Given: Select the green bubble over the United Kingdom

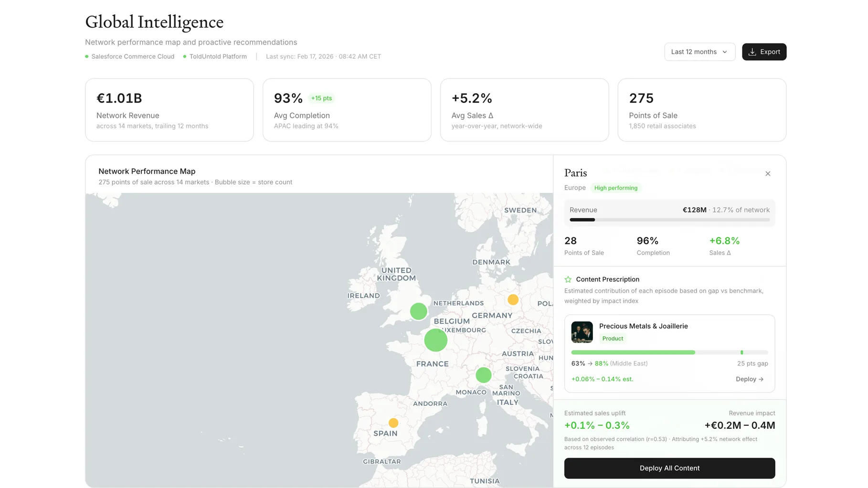Looking at the screenshot, I should tap(418, 311).
